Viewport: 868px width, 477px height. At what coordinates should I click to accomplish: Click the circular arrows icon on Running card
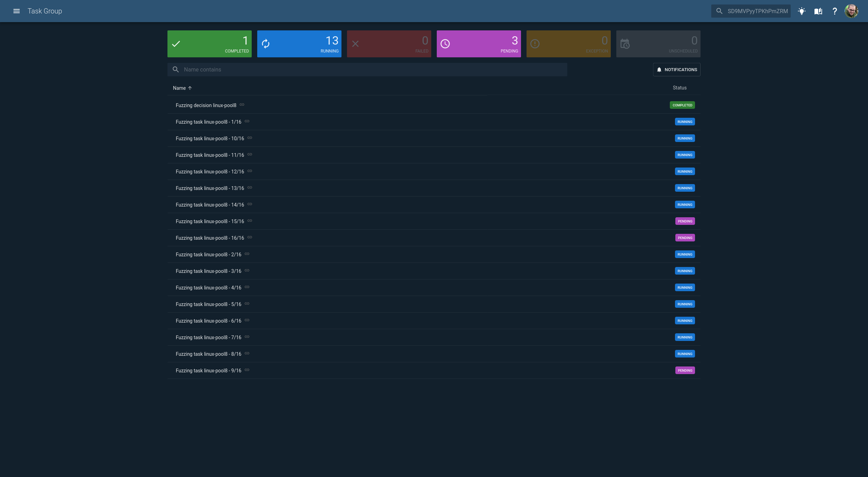click(x=266, y=44)
